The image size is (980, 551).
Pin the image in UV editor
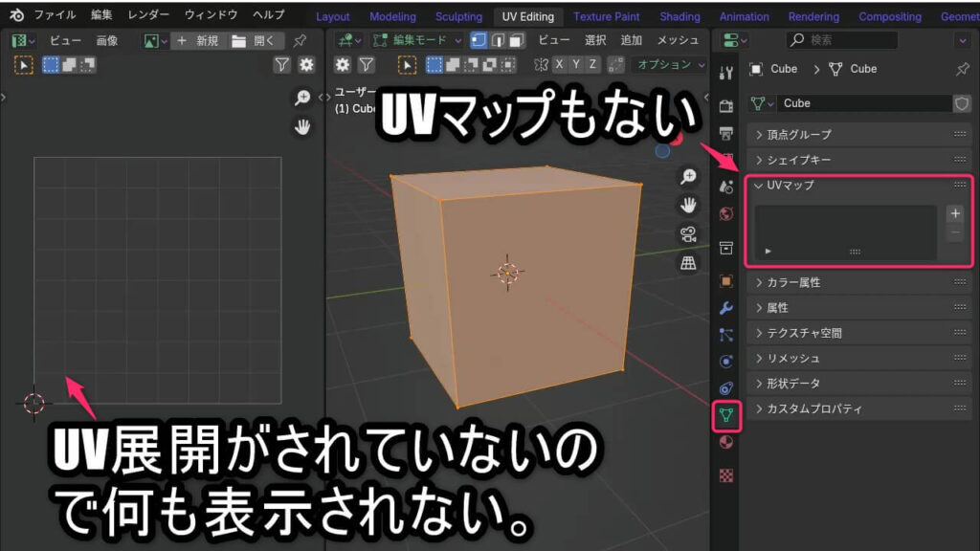coord(300,40)
